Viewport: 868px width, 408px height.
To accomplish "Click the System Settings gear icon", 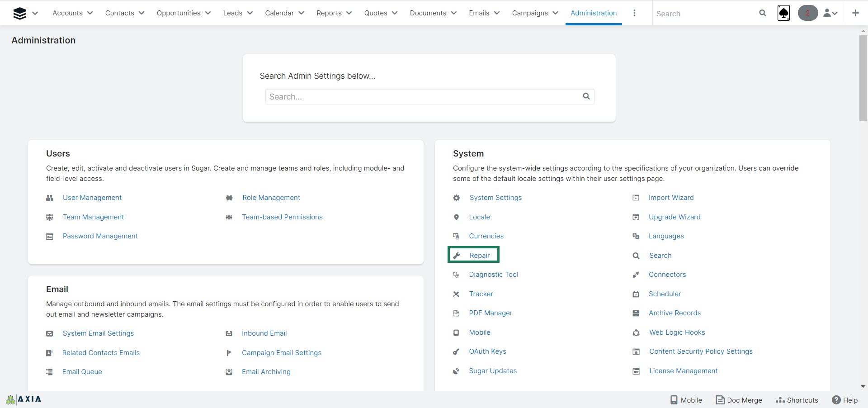I will pyautogui.click(x=457, y=198).
